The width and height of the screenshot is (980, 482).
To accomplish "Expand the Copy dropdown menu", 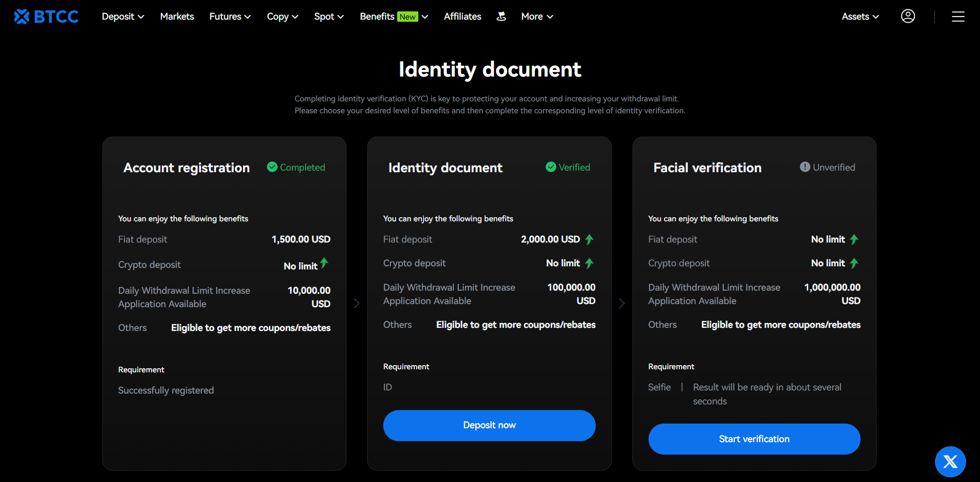I will 283,17.
